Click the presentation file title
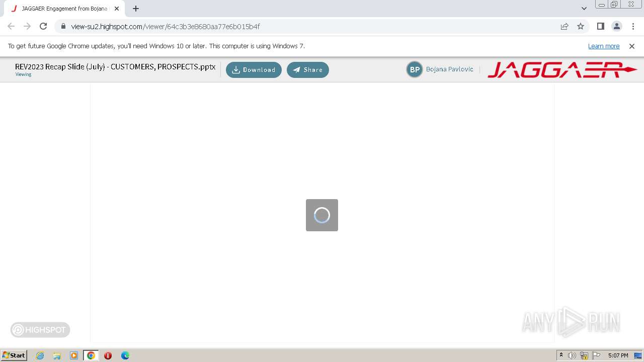The width and height of the screenshot is (644, 362). pos(115,66)
